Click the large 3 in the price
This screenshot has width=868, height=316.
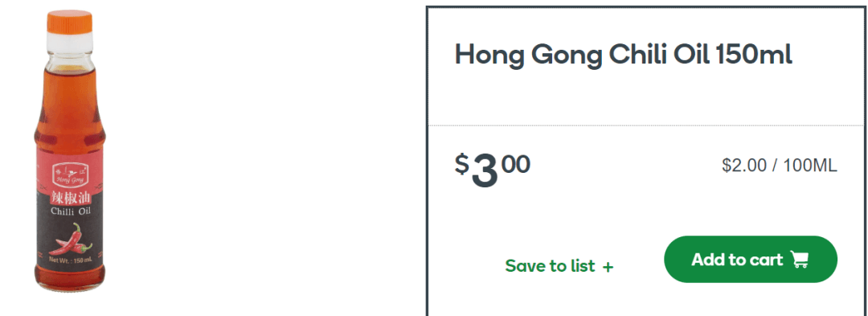tap(485, 172)
